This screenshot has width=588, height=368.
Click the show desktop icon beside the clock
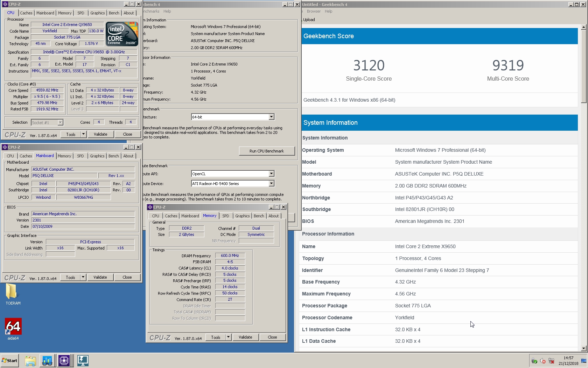click(x=584, y=361)
